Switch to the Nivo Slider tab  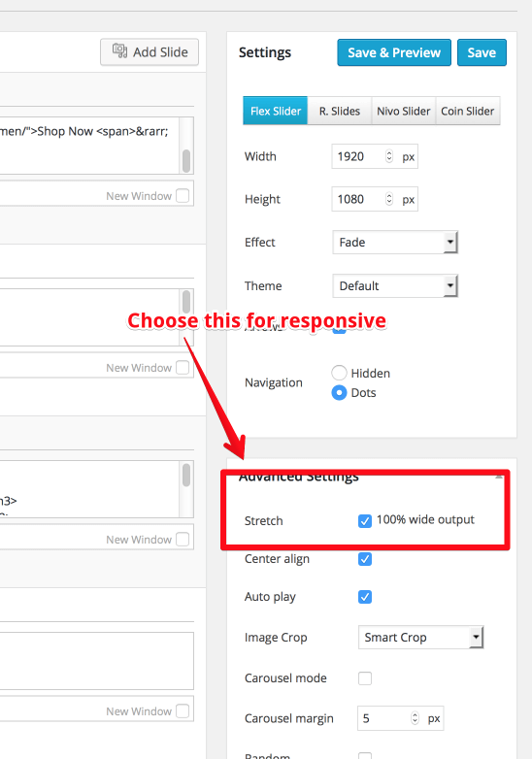point(403,111)
